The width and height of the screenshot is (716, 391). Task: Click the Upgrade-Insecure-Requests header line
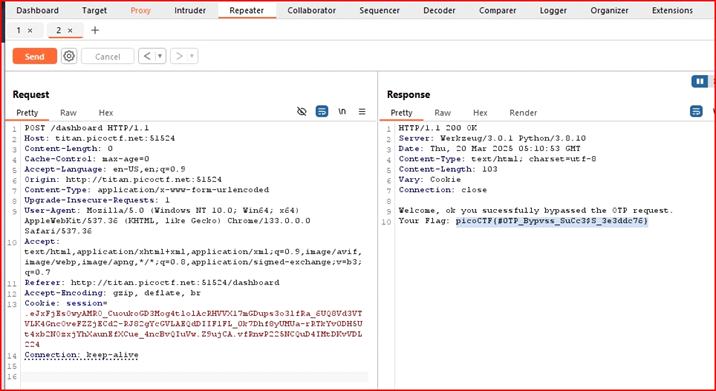pyautogui.click(x=97, y=200)
